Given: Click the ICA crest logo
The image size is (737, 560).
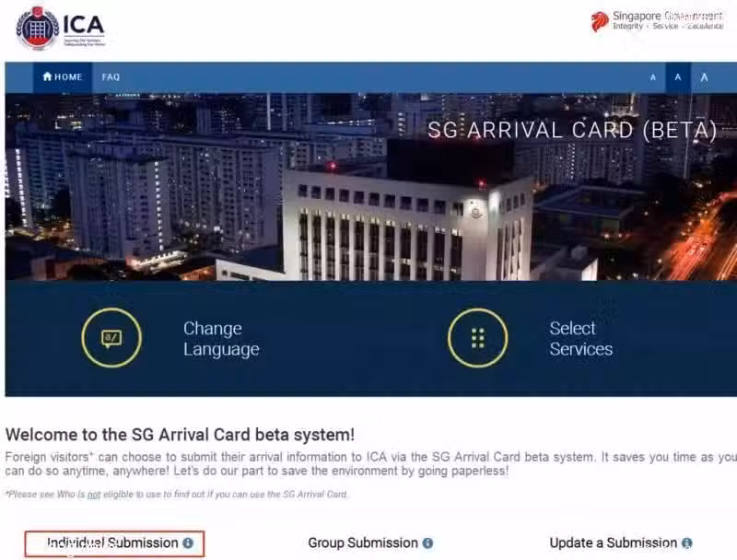Looking at the screenshot, I should pos(37,29).
